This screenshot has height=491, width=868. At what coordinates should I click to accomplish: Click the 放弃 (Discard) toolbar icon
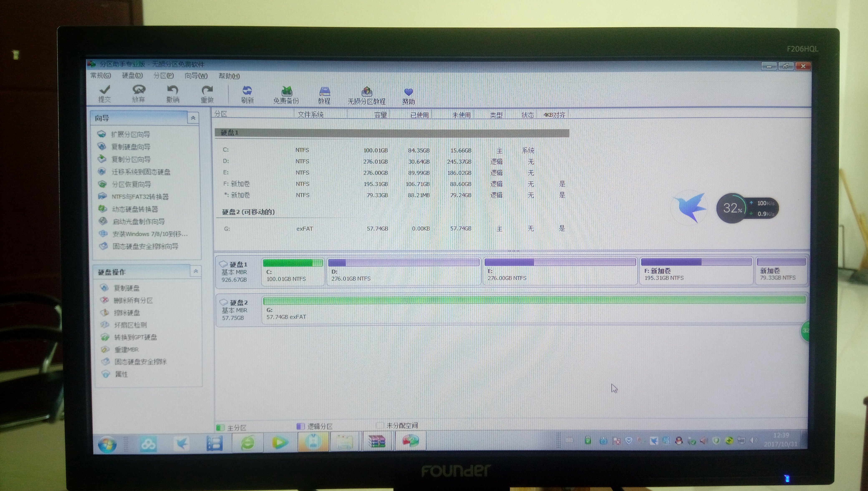(x=139, y=90)
